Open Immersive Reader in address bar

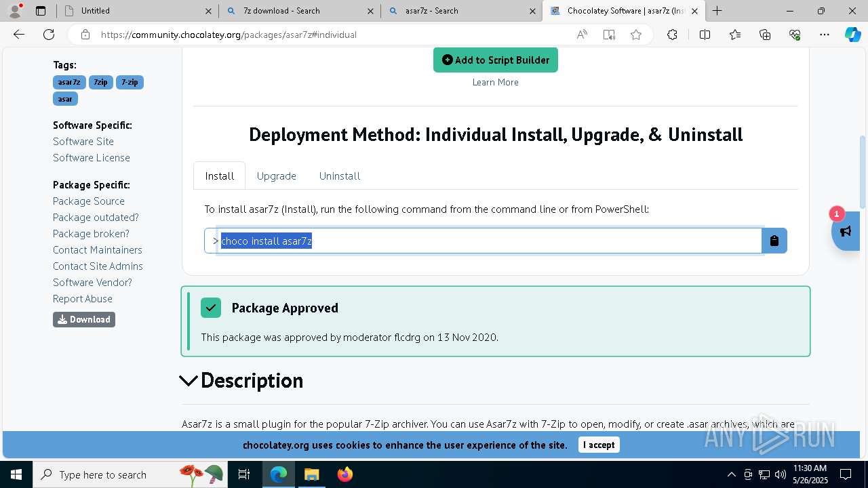(609, 35)
